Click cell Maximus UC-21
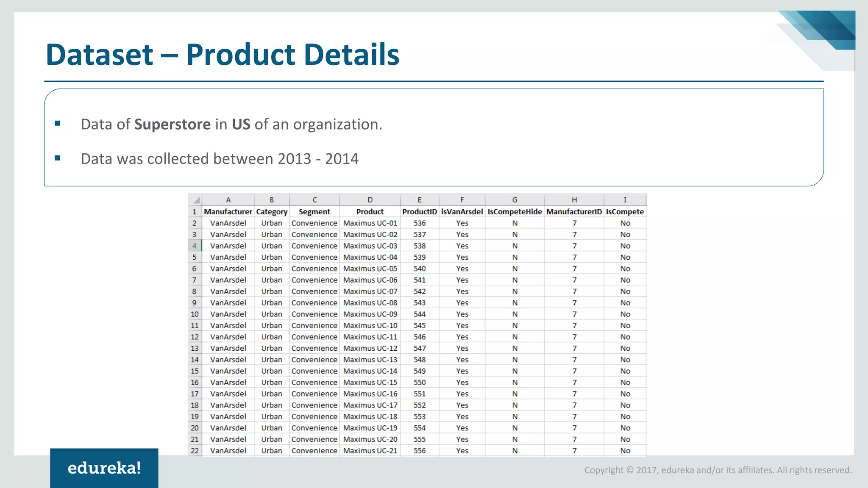The width and height of the screenshot is (868, 488). (x=370, y=451)
